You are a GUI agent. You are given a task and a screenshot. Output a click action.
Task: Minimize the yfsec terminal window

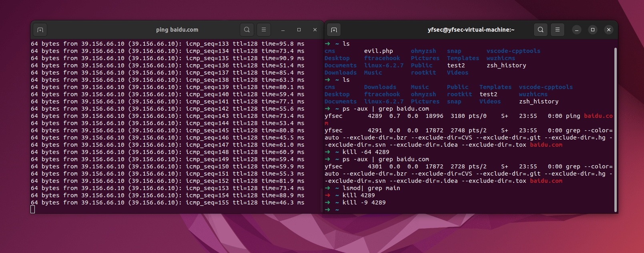click(577, 30)
